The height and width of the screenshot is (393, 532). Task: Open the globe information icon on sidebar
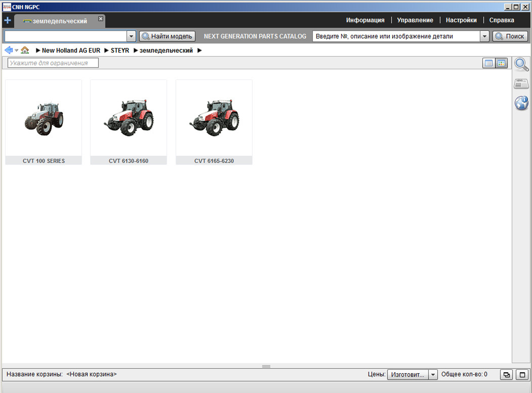coord(521,103)
